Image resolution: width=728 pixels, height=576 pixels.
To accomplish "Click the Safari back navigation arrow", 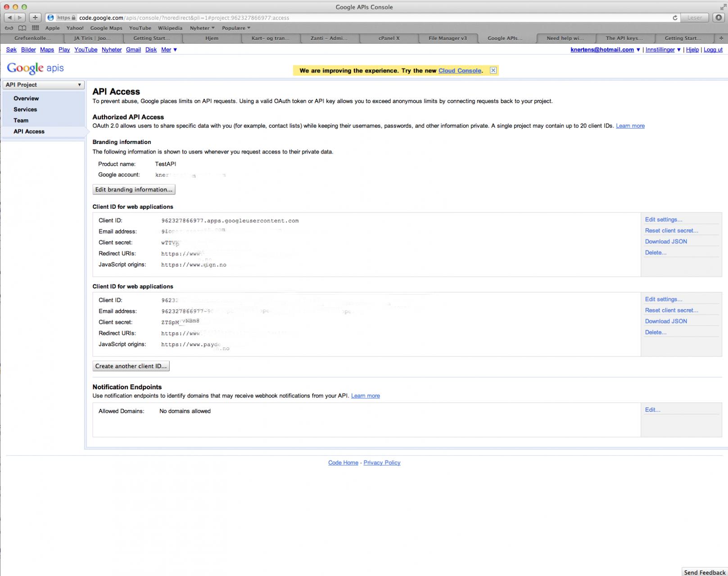I will 9,18.
